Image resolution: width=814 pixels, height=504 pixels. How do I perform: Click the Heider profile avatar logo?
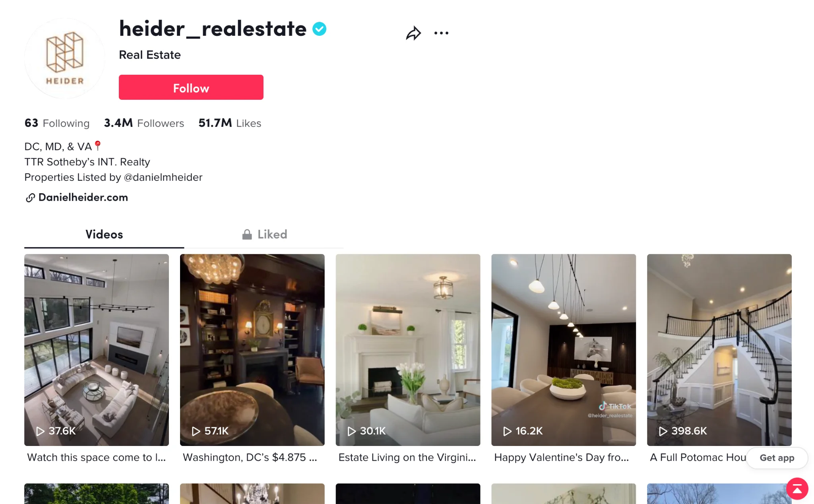pos(65,58)
